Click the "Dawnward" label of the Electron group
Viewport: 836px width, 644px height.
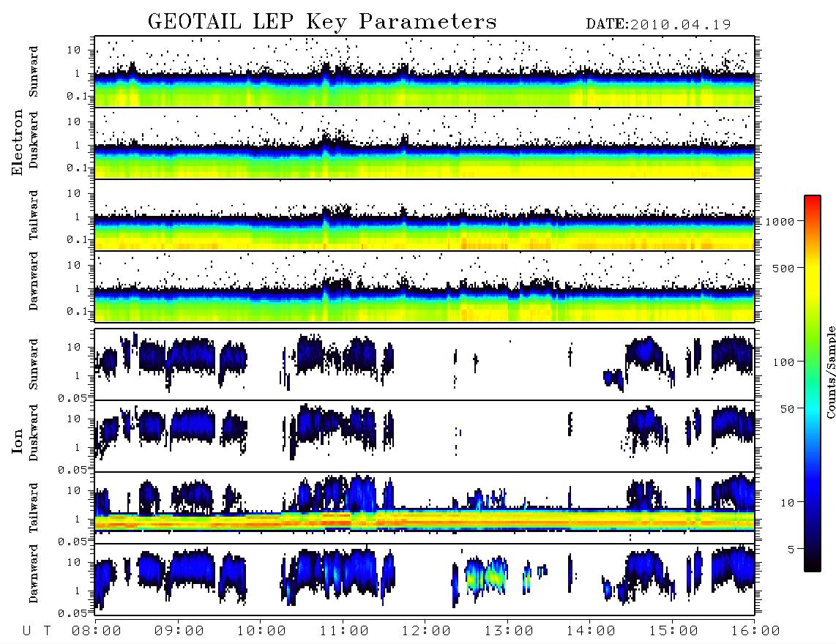[x=34, y=281]
